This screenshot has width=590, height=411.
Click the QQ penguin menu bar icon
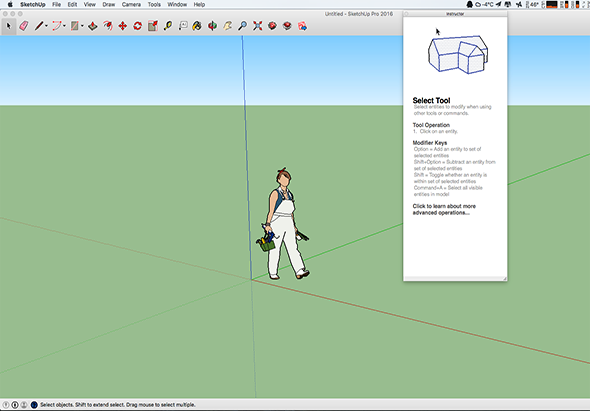(x=470, y=5)
